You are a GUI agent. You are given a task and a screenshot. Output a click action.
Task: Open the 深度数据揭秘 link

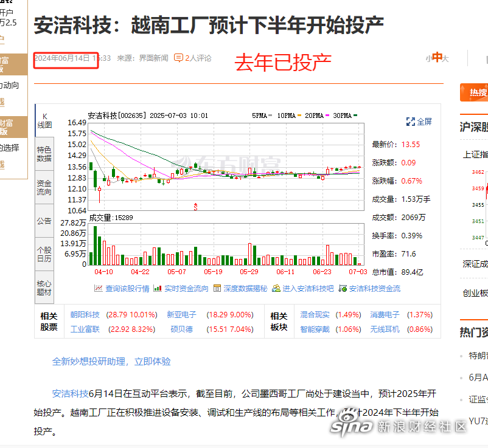pyautogui.click(x=246, y=289)
